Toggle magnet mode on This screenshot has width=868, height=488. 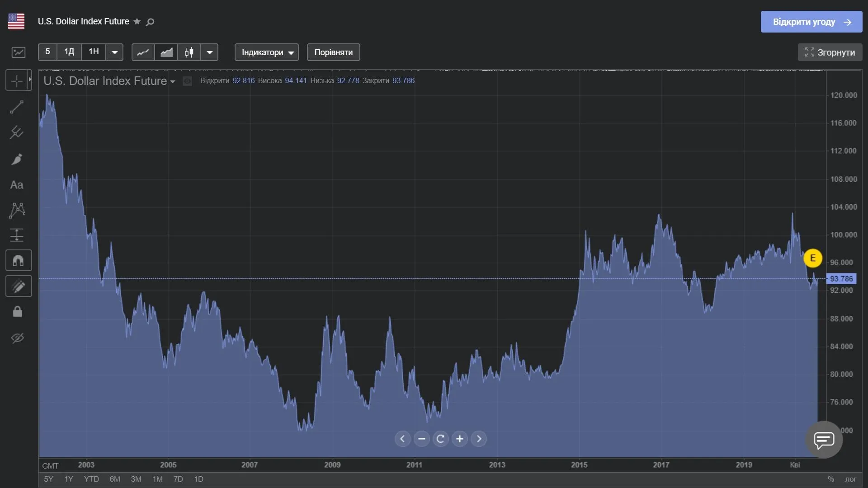click(x=18, y=261)
